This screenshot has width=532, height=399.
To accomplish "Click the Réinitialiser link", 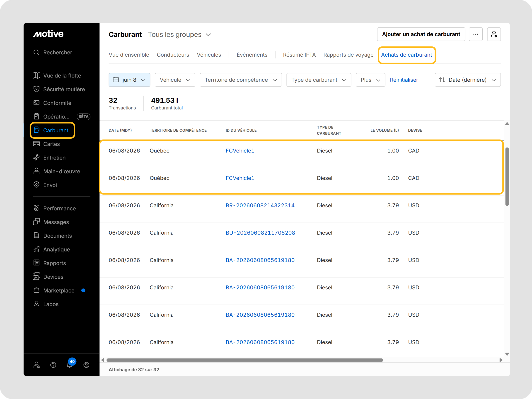I will tap(404, 80).
